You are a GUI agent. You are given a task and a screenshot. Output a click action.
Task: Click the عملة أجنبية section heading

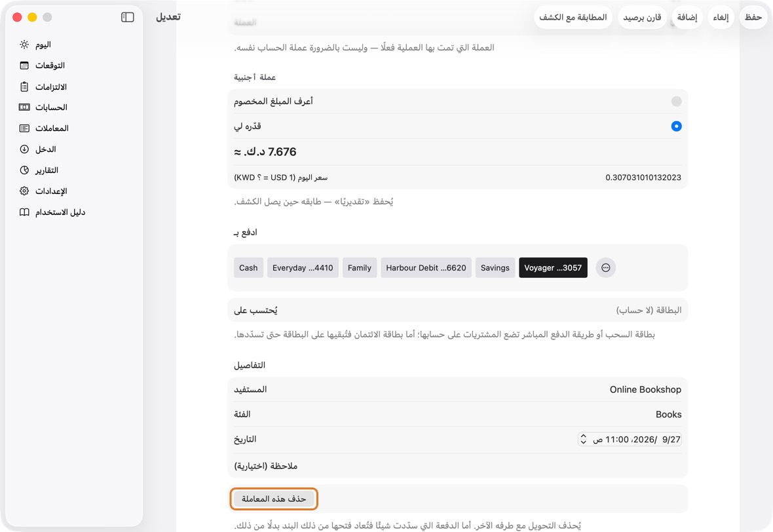pos(255,77)
